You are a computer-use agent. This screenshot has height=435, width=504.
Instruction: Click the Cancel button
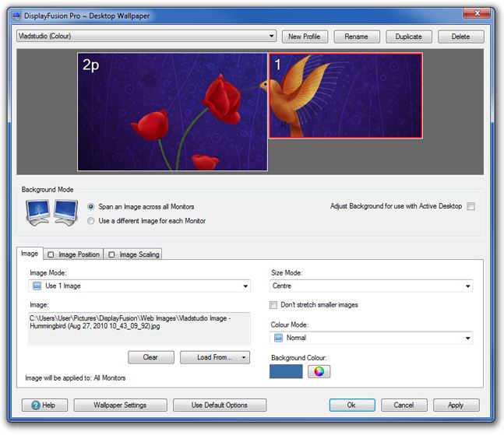pos(404,405)
